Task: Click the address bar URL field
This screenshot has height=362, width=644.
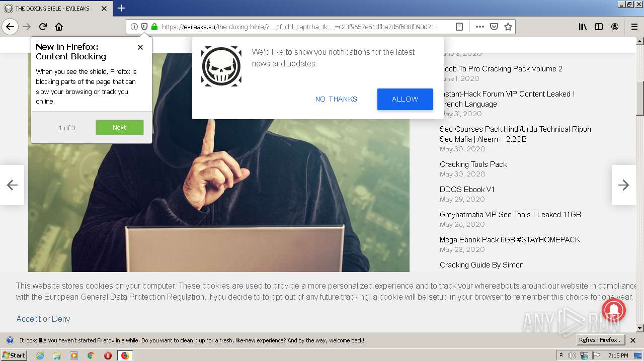Action: 299,27
